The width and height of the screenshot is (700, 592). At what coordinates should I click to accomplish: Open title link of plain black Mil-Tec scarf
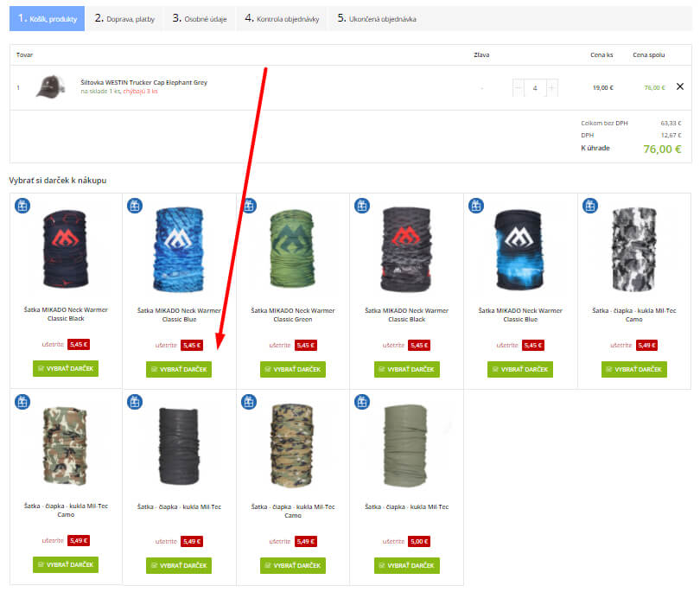click(179, 506)
